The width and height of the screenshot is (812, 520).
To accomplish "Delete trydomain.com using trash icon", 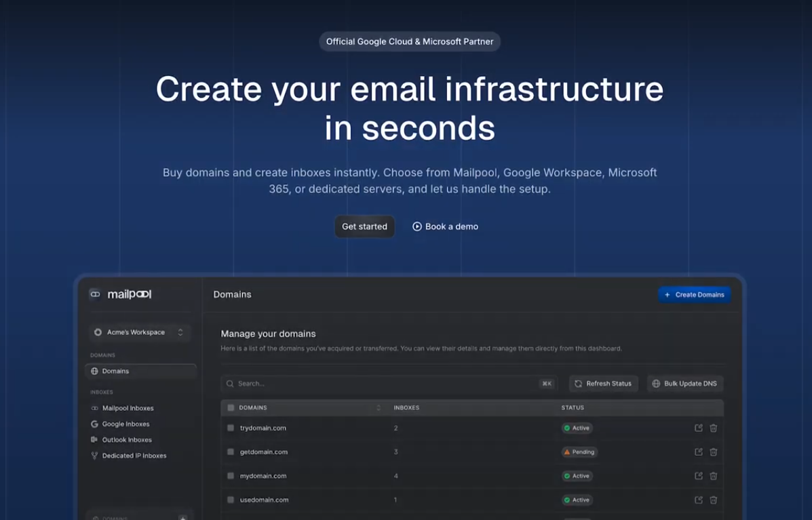I will tap(713, 428).
